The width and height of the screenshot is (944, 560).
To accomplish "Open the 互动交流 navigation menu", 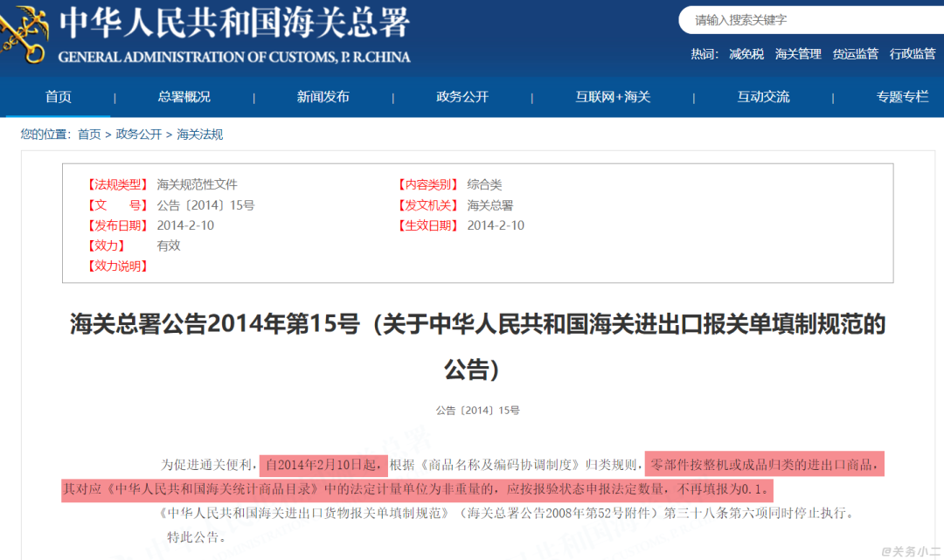I will coord(763,97).
